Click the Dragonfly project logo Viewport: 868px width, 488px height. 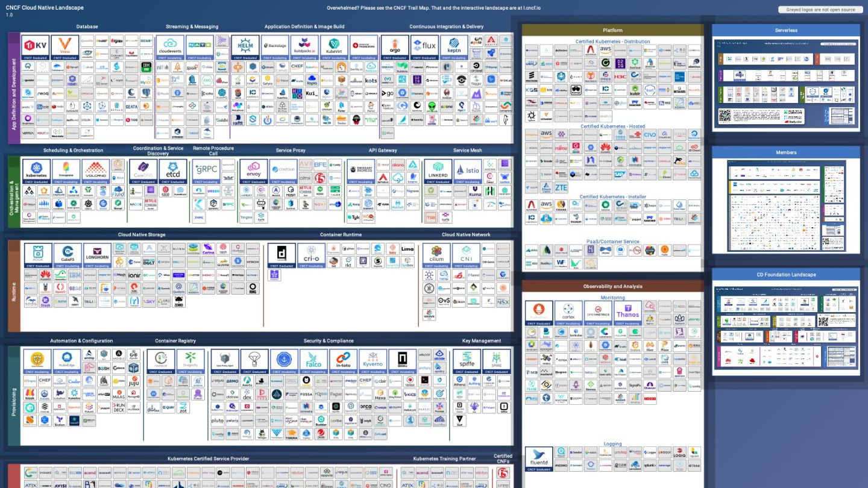(x=190, y=361)
